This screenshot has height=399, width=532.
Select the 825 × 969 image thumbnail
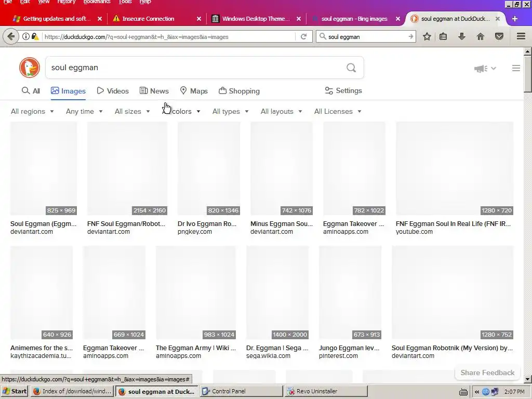(44, 169)
